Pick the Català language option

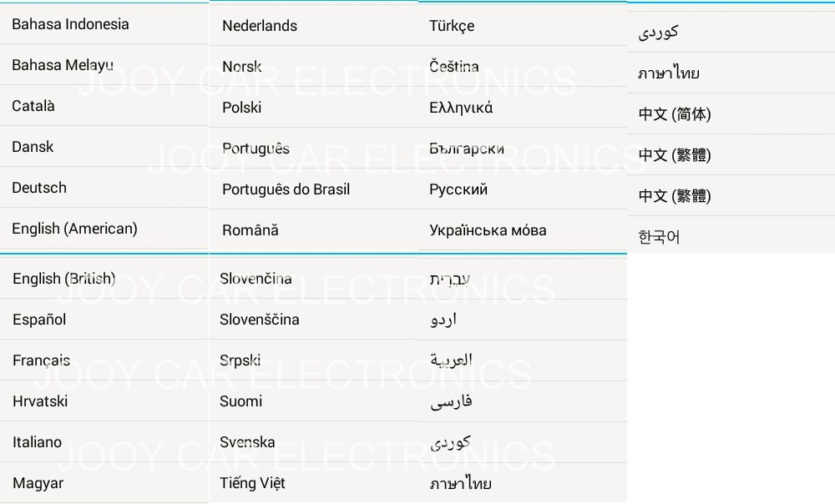click(x=33, y=106)
